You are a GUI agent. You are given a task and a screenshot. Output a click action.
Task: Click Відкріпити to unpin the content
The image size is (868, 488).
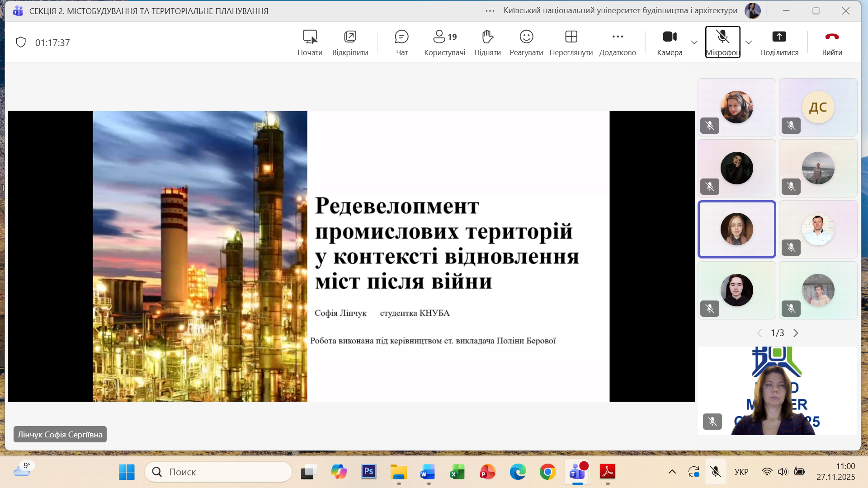coord(350,42)
